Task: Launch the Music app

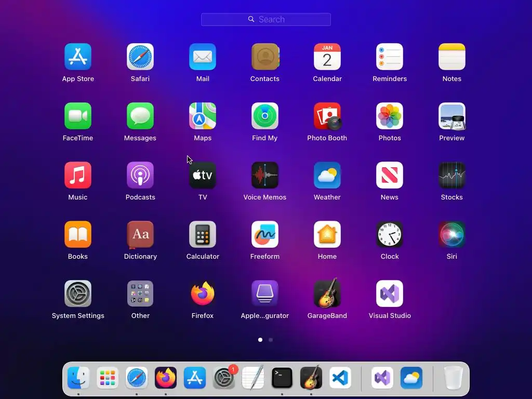Action: point(78,175)
